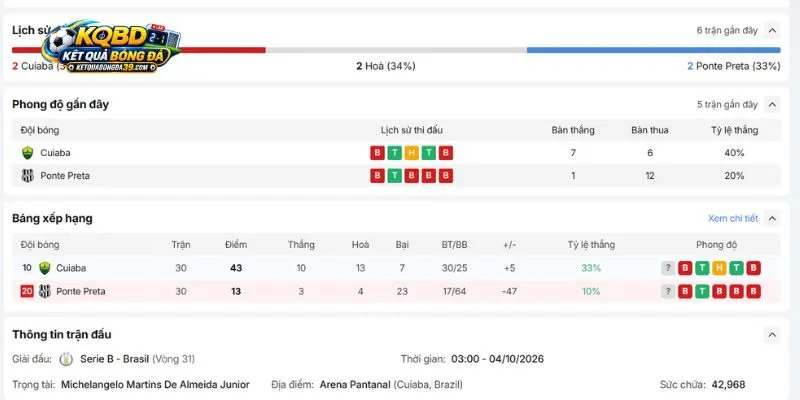
Task: Click the gray ? badge in Ponte Preta's standings row
Action: click(x=668, y=291)
